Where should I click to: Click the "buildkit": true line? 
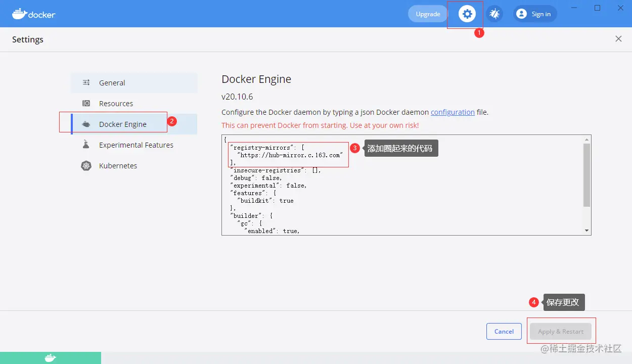265,201
